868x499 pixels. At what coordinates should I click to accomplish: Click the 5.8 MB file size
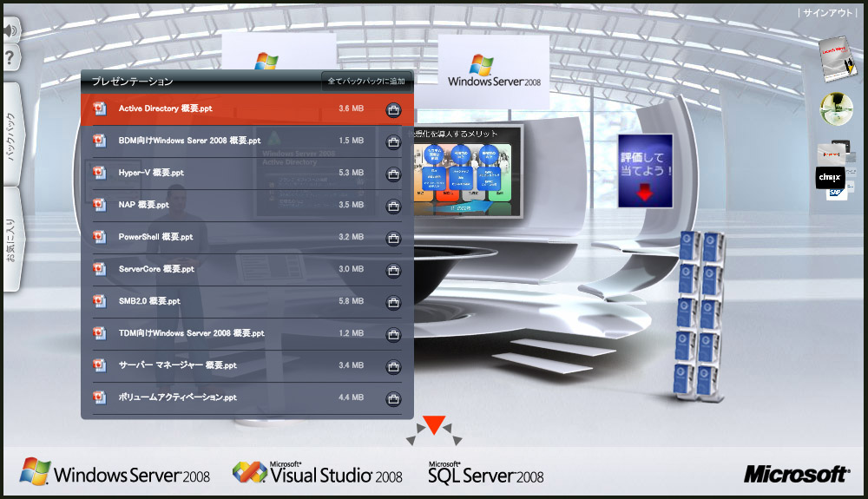click(x=352, y=301)
